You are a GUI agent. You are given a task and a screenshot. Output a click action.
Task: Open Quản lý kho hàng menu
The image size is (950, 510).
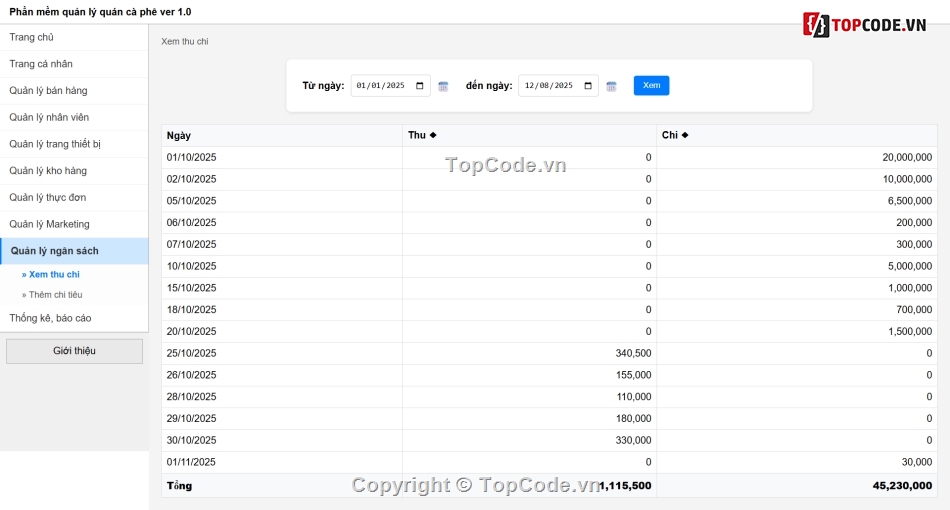point(74,170)
